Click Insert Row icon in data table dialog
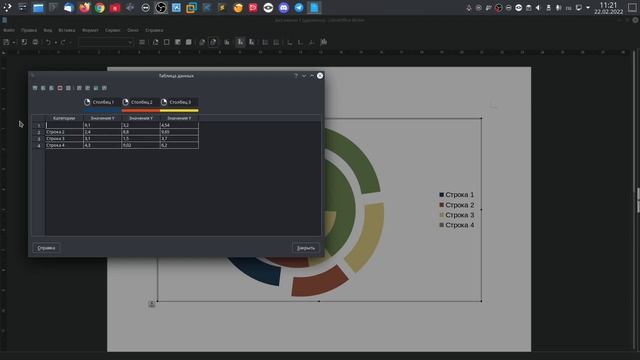This screenshot has height=360, width=640. (35, 88)
